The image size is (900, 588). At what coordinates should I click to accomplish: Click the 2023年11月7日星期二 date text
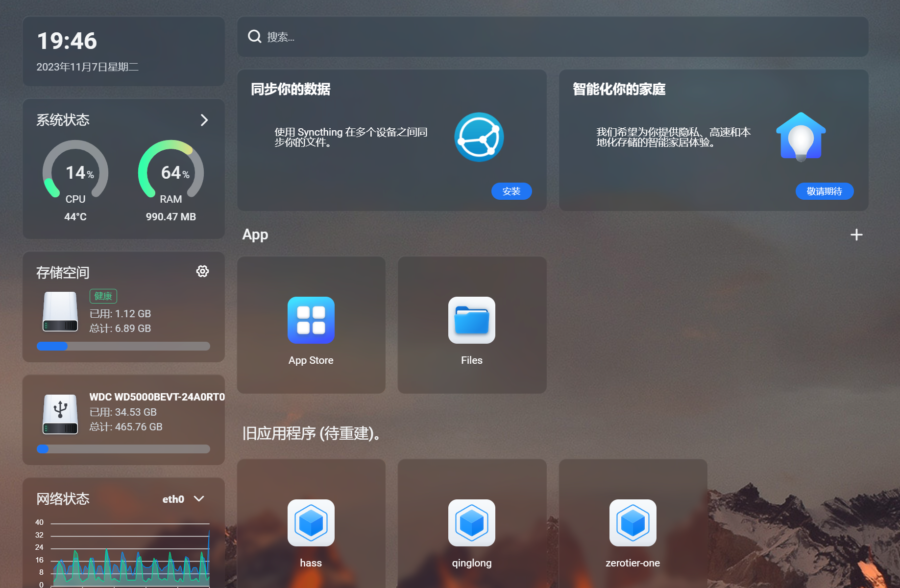pos(87,67)
